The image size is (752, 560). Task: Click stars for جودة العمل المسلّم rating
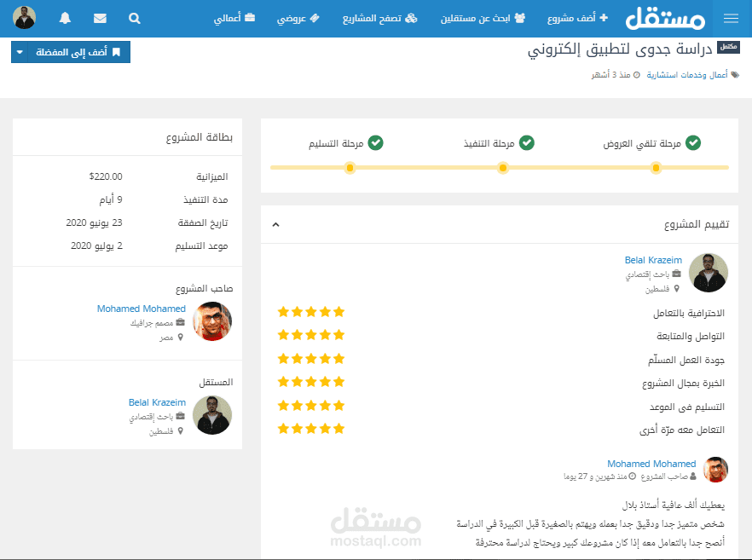(310, 359)
